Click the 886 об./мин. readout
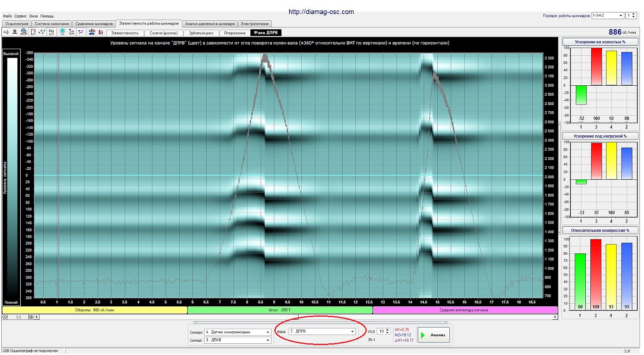The image size is (644, 355). [x=622, y=32]
